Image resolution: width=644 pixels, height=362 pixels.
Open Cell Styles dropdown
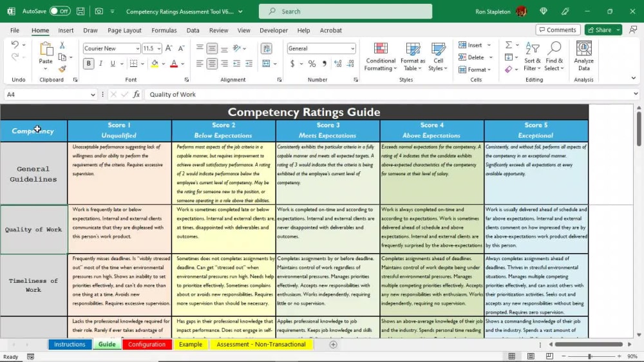pyautogui.click(x=438, y=57)
